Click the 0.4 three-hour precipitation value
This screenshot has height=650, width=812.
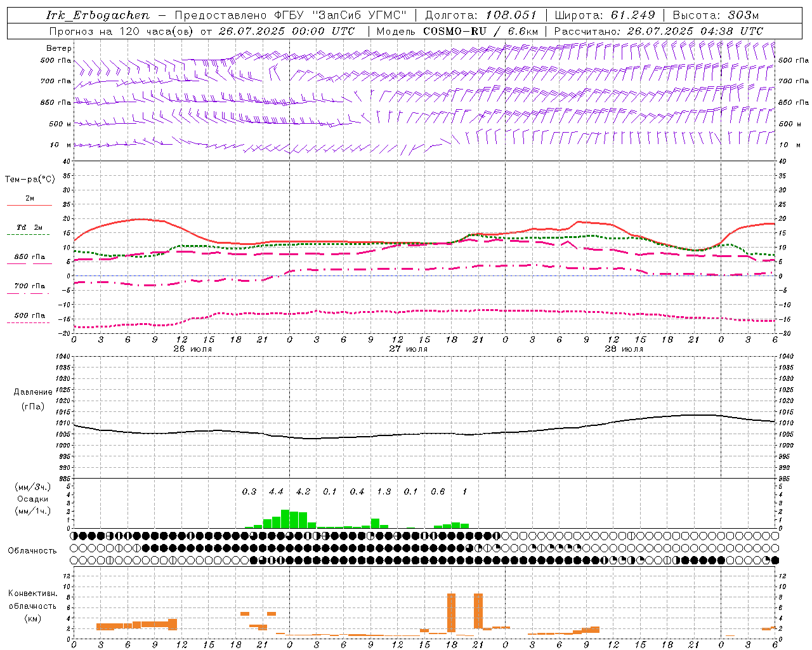(x=357, y=492)
